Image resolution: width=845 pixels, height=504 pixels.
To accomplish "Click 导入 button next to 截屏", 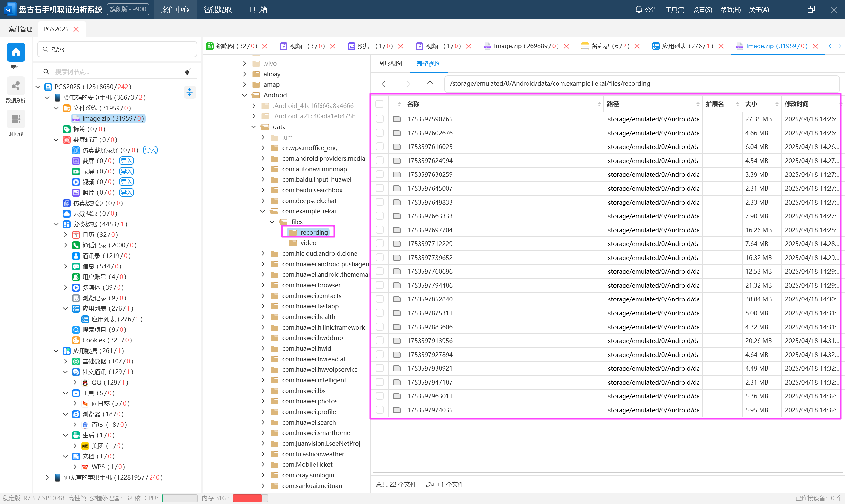I will [126, 161].
